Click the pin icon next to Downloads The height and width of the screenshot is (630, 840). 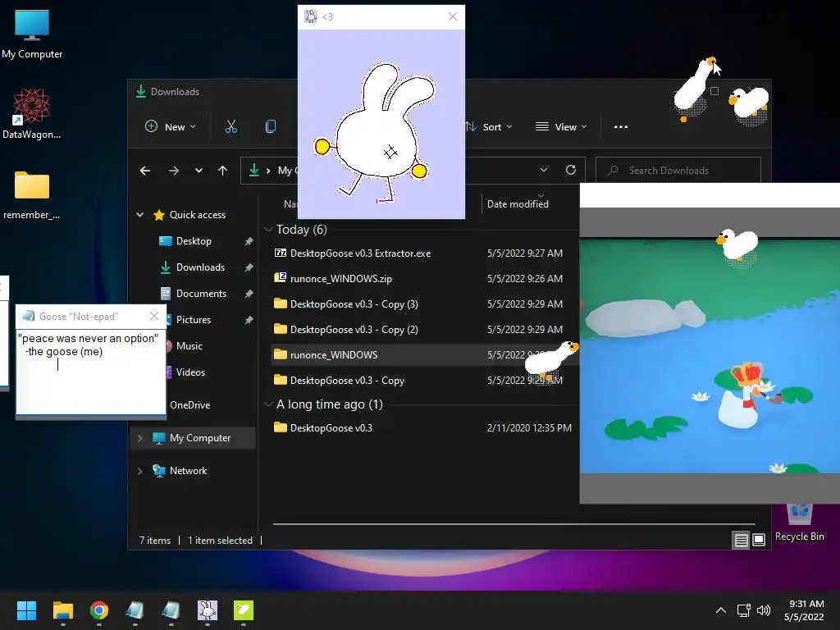pos(249,267)
